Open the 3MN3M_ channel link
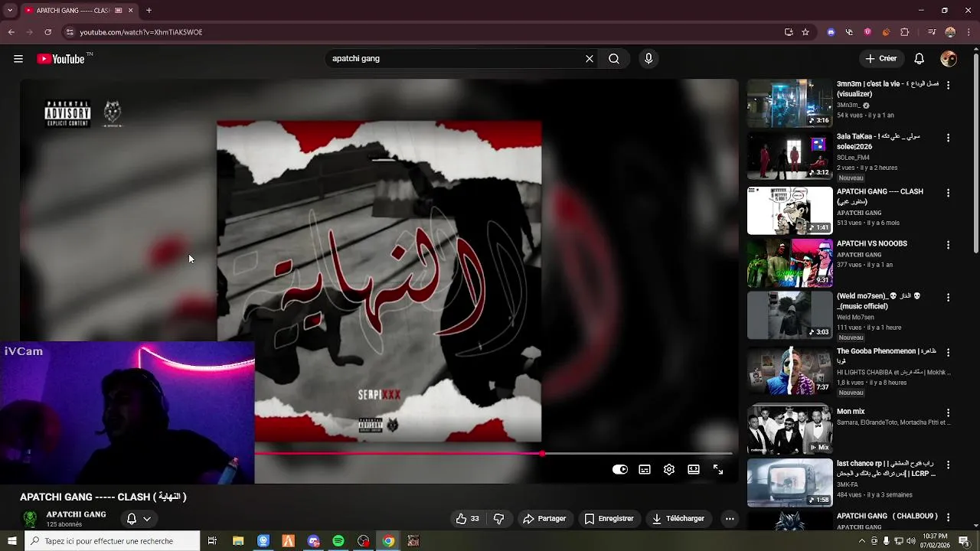Viewport: 980px width, 551px height. point(848,105)
